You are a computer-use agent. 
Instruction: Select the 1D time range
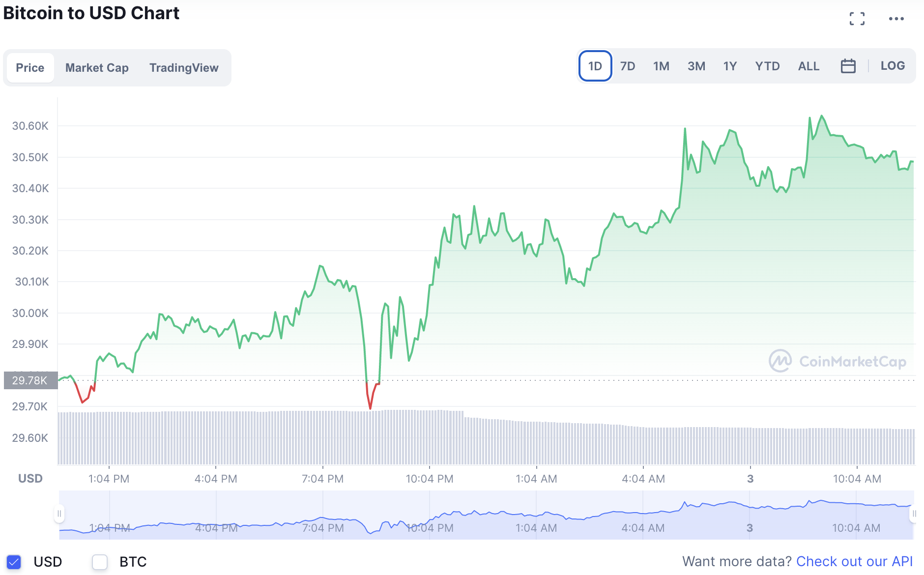(595, 66)
